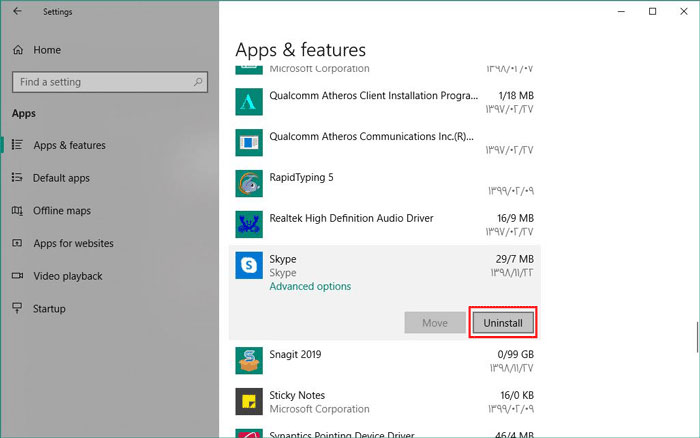Screen dimensions: 700x438
Task: Click the Default apps icon
Action: tap(17, 177)
